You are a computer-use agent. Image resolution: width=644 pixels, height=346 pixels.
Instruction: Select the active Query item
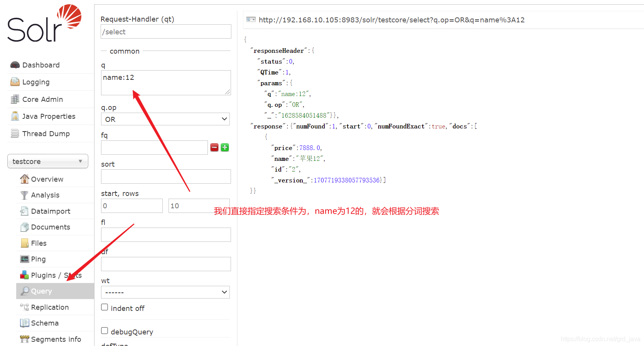pyautogui.click(x=55, y=291)
